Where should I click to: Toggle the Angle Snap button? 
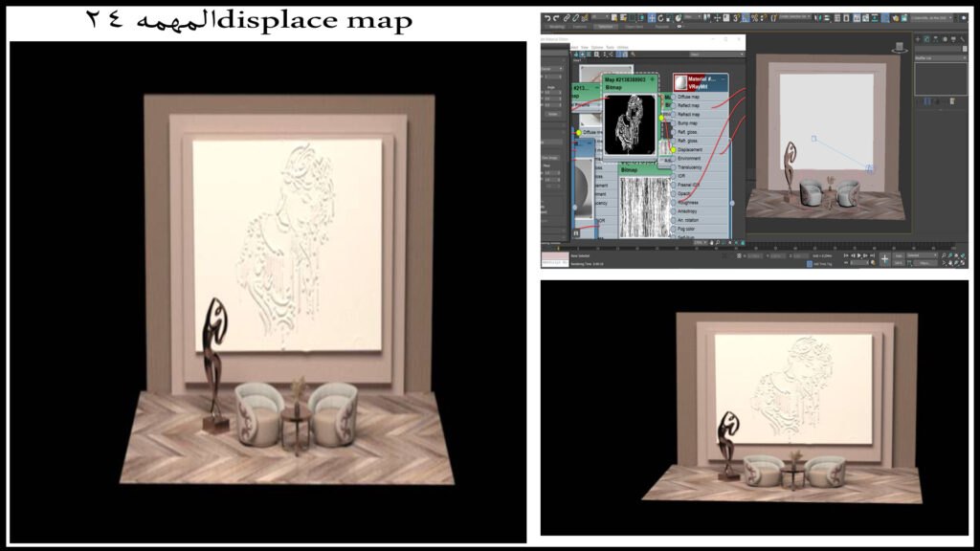click(745, 18)
